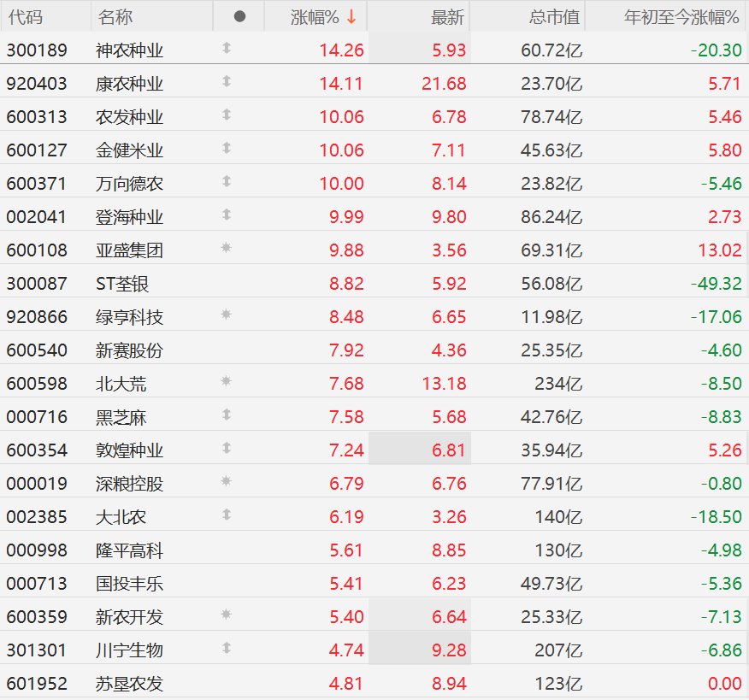Click the gain value 7.92
The width and height of the screenshot is (749, 700).
(346, 350)
